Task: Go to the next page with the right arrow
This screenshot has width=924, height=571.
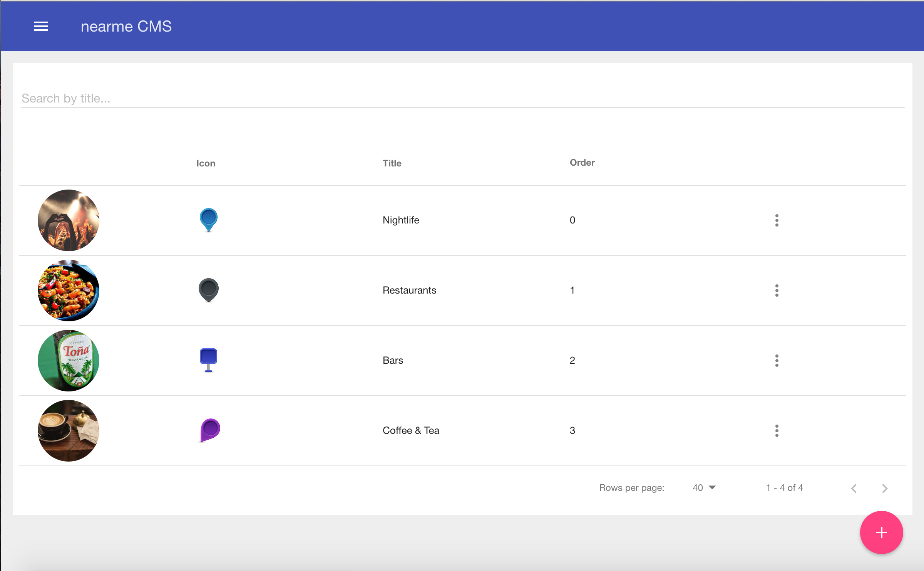Action: click(884, 488)
